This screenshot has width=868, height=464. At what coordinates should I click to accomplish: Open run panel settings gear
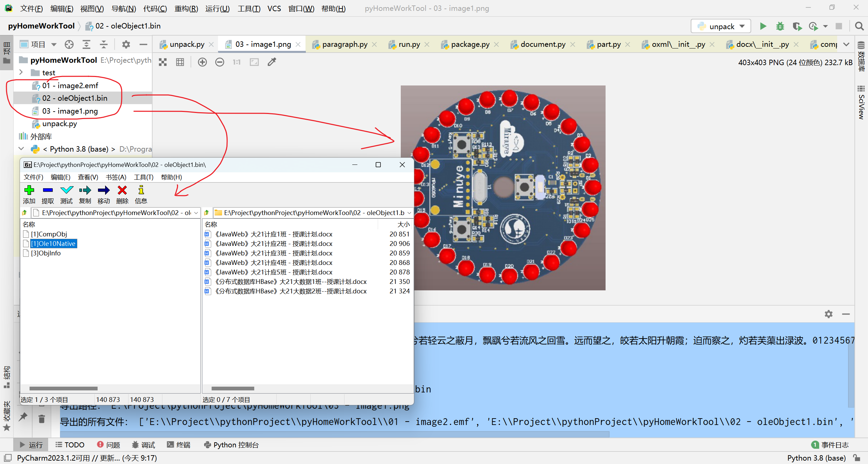click(829, 314)
